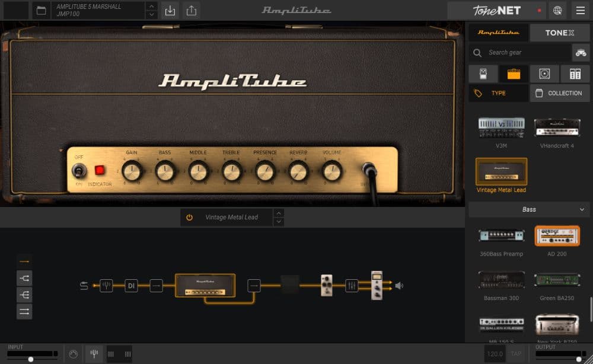The height and width of the screenshot is (364, 593).
Task: Select next amp model down arrow
Action: click(x=279, y=222)
